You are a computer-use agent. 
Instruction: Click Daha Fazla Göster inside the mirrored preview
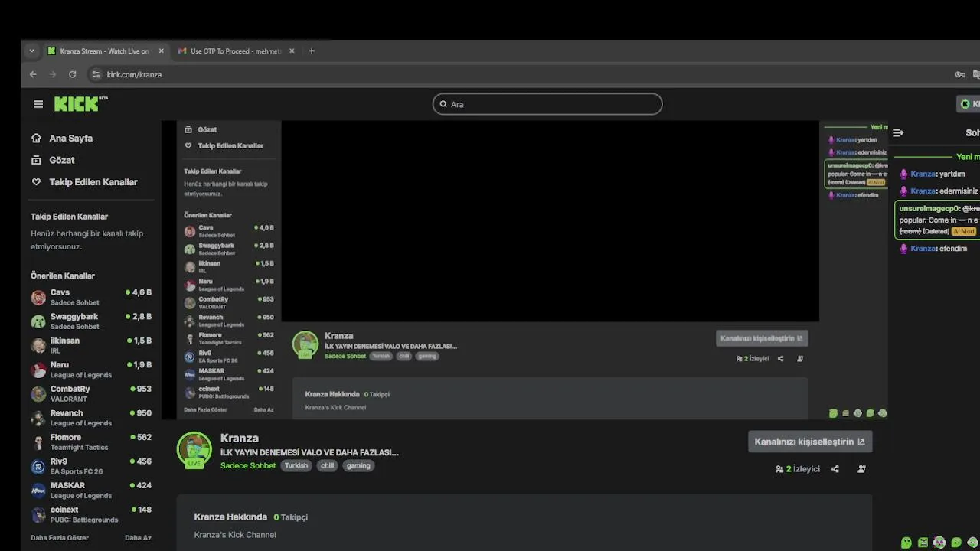pyautogui.click(x=206, y=409)
